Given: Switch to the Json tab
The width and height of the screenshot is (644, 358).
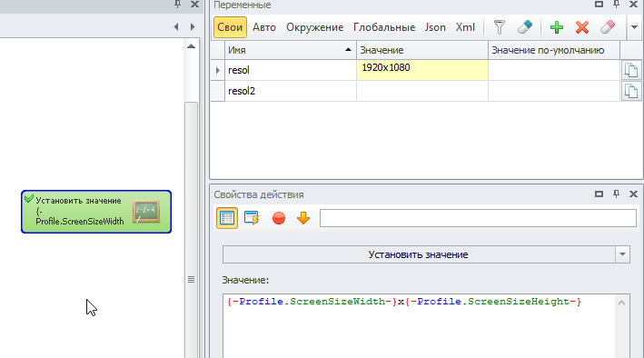Looking at the screenshot, I should (435, 27).
